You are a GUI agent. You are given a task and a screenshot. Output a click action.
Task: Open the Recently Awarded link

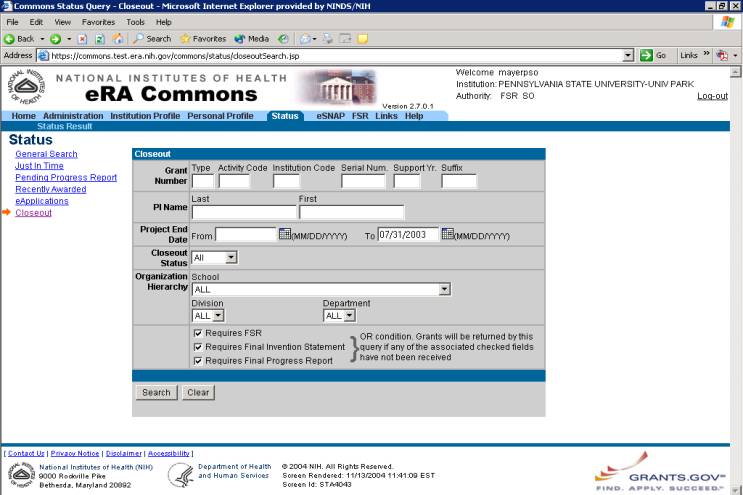coord(51,189)
